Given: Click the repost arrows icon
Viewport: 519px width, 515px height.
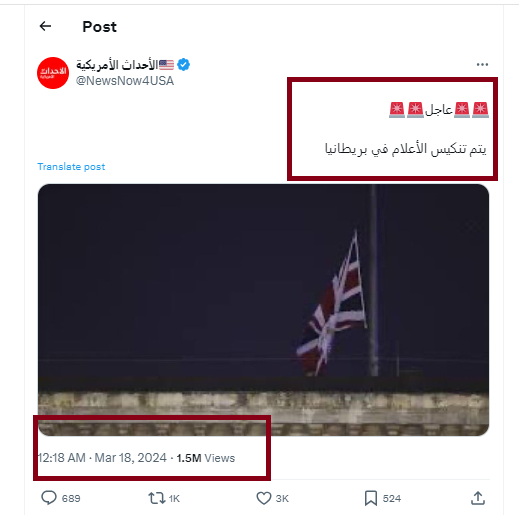Looking at the screenshot, I should (157, 498).
